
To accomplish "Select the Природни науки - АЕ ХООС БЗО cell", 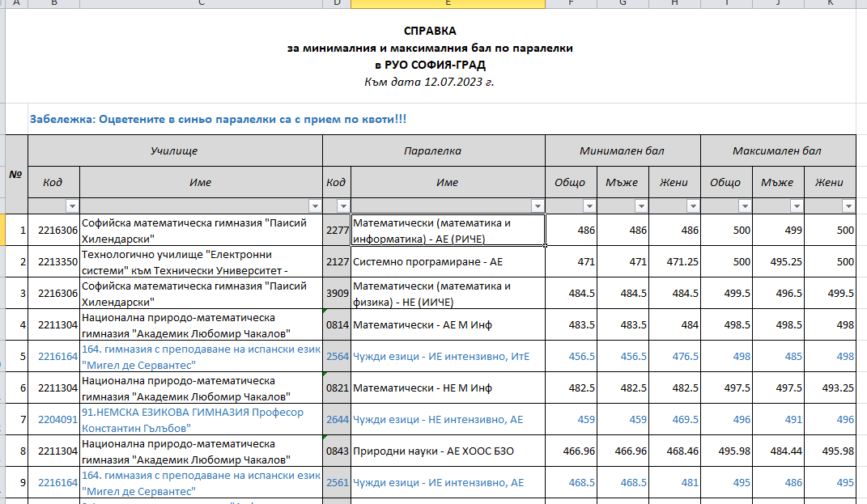I will coord(447,451).
